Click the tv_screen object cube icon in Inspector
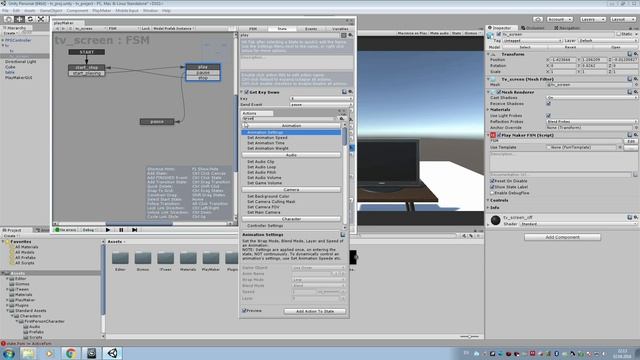 491,36
